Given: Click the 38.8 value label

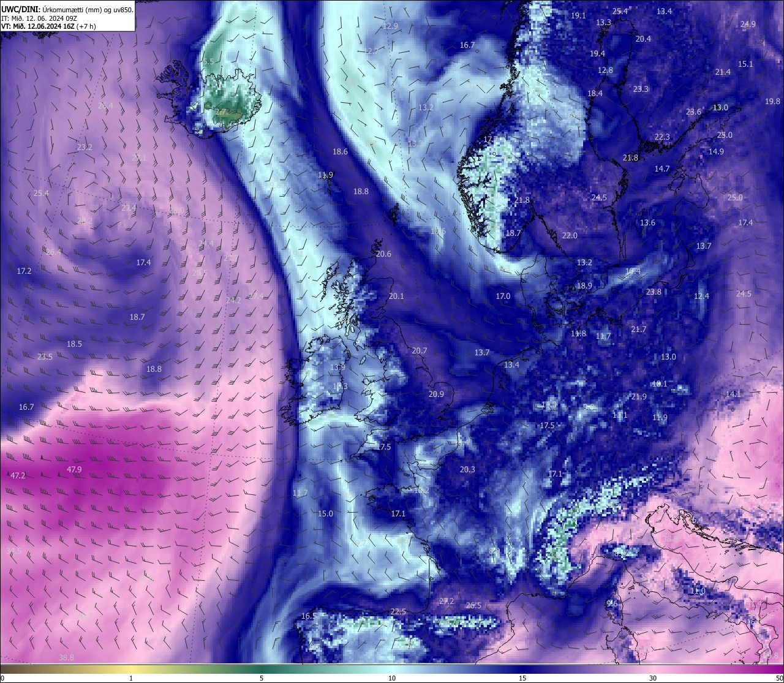Looking at the screenshot, I should click(66, 658).
